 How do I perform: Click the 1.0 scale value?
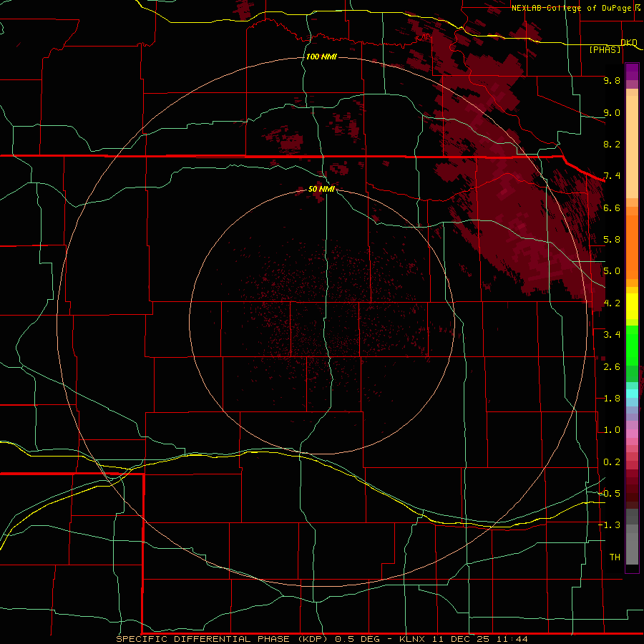(x=612, y=430)
